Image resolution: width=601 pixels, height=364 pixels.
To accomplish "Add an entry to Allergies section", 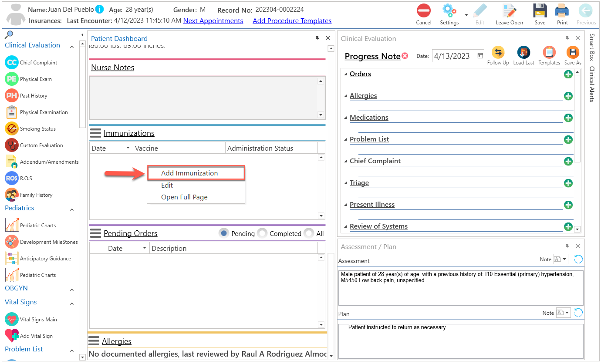I will [x=568, y=96].
